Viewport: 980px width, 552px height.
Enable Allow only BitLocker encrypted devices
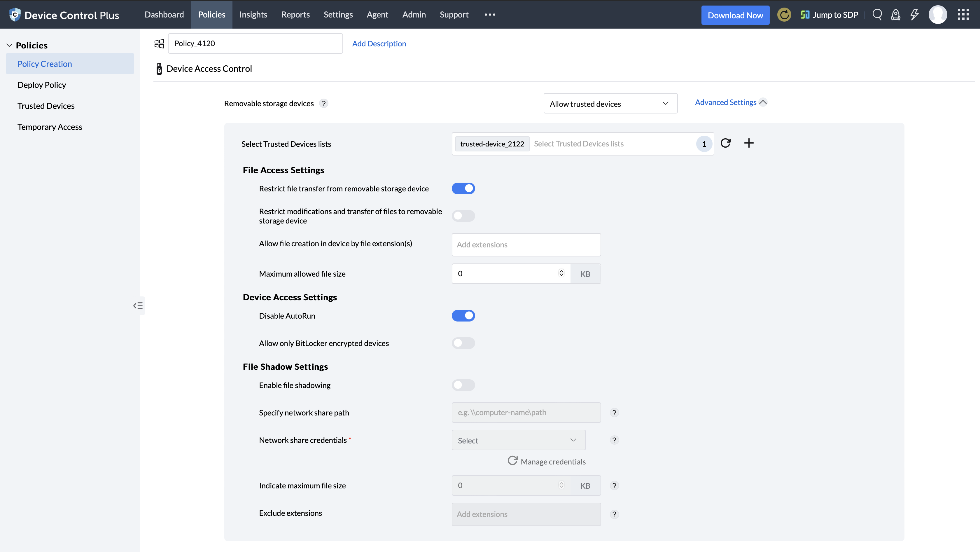463,343
